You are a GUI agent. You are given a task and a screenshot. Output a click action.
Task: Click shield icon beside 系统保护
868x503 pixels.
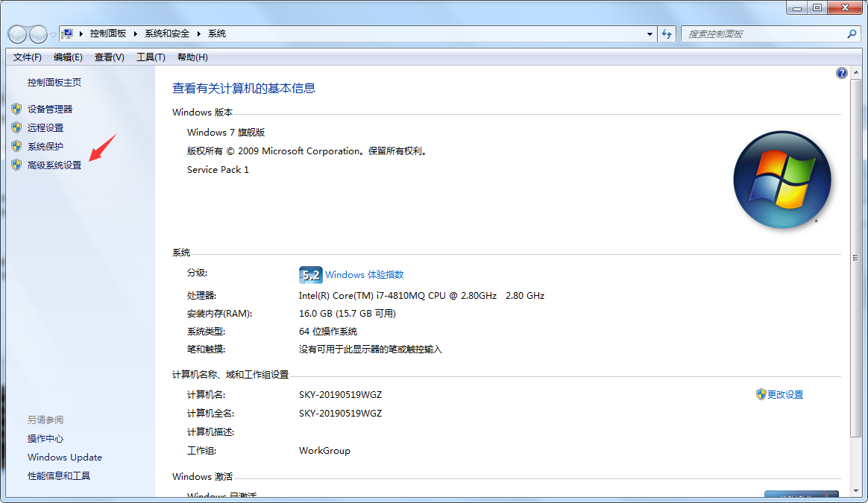(x=16, y=146)
